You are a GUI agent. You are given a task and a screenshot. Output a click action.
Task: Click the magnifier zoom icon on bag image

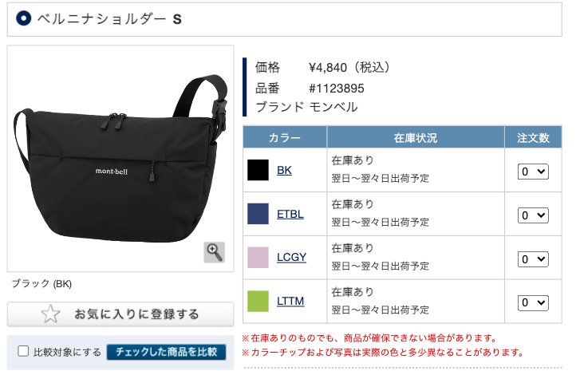click(214, 252)
